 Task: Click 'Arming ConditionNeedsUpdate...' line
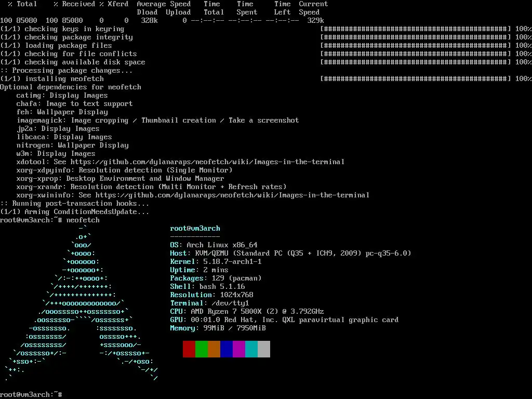point(87,212)
